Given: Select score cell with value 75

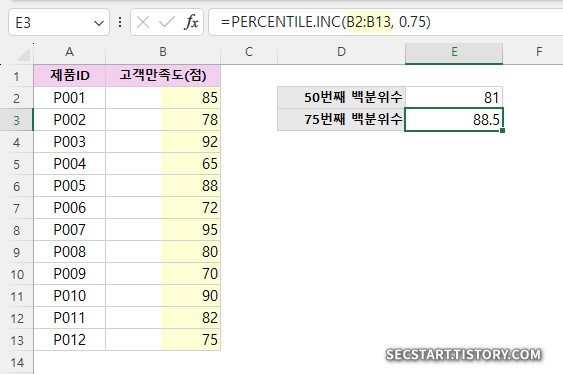Looking at the screenshot, I should point(163,340).
